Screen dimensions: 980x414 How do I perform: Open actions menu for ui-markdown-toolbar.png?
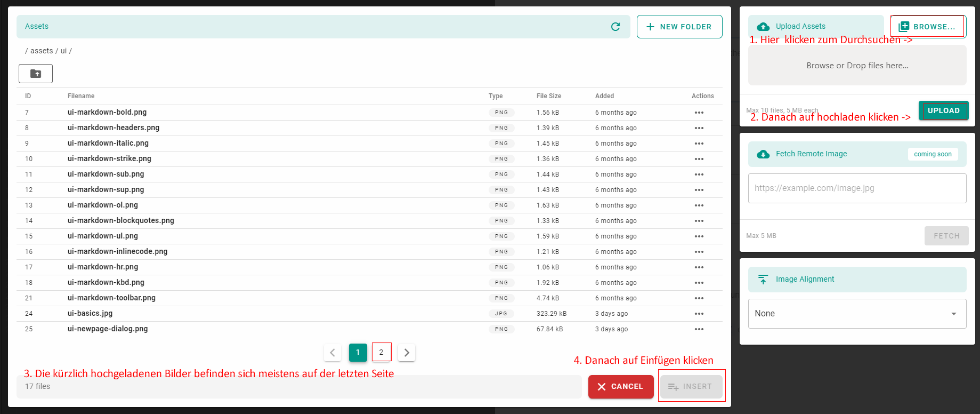699,298
